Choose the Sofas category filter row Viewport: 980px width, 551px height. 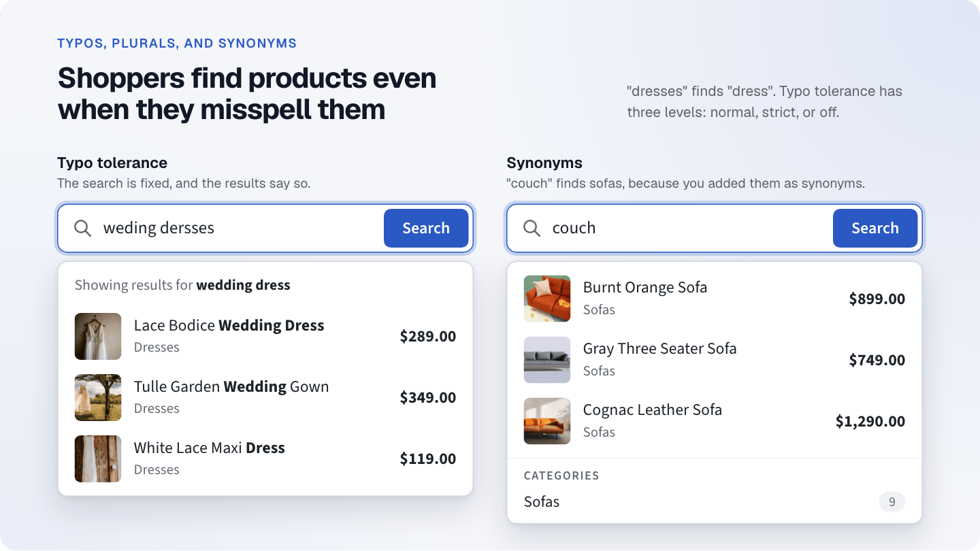point(715,502)
